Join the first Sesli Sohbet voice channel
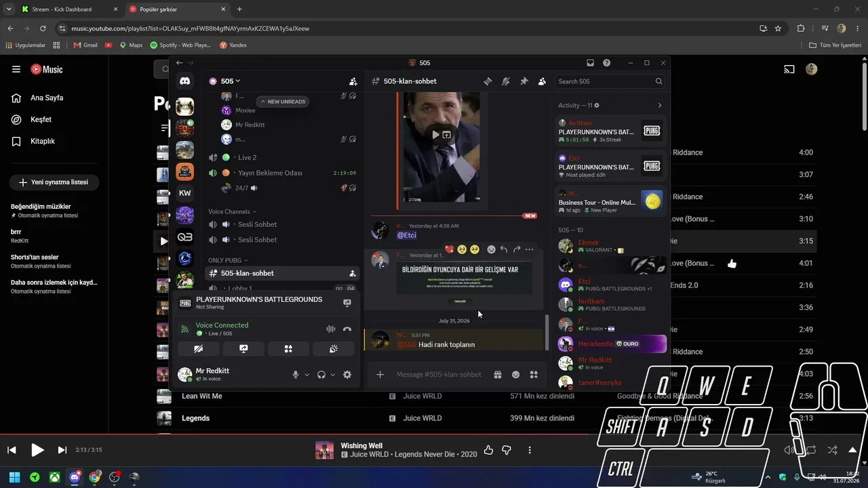The height and width of the screenshot is (488, 868). tap(282, 224)
